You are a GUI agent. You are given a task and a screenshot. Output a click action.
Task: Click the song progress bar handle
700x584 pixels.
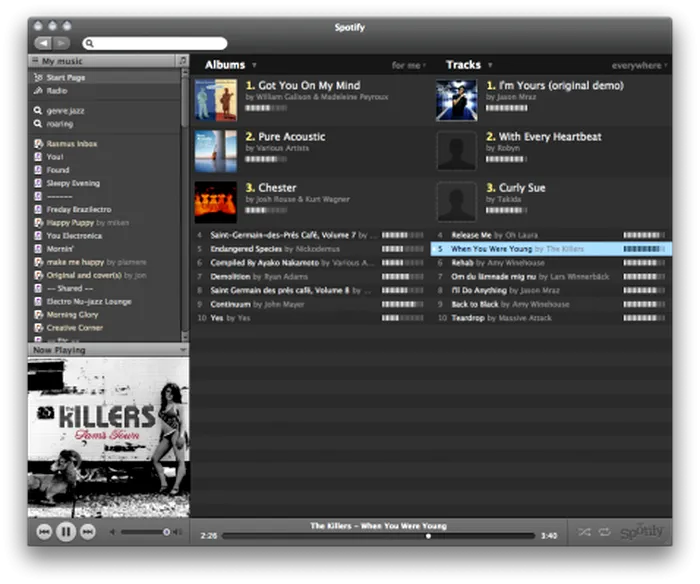(428, 536)
